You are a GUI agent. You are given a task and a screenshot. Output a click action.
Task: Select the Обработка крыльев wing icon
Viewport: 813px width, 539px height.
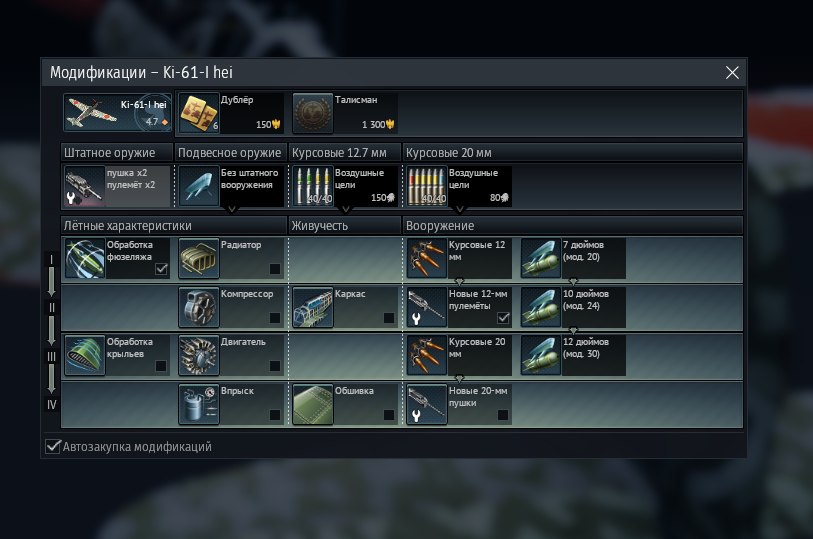85,356
